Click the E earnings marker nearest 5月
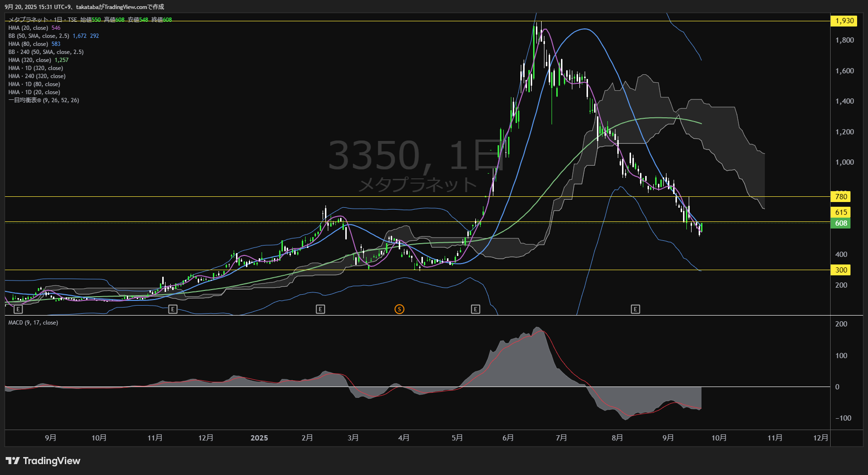 coord(475,309)
